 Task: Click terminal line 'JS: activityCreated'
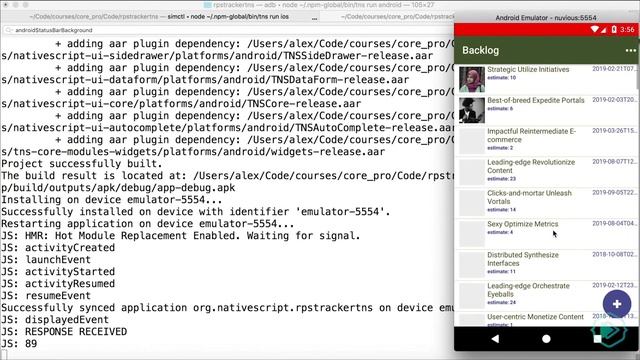tap(58, 248)
